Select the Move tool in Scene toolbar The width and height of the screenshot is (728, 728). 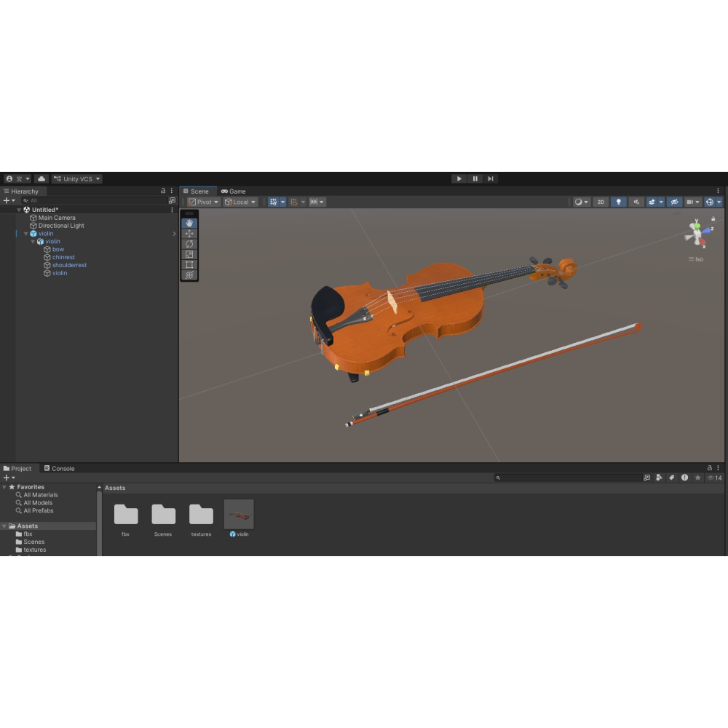click(189, 234)
